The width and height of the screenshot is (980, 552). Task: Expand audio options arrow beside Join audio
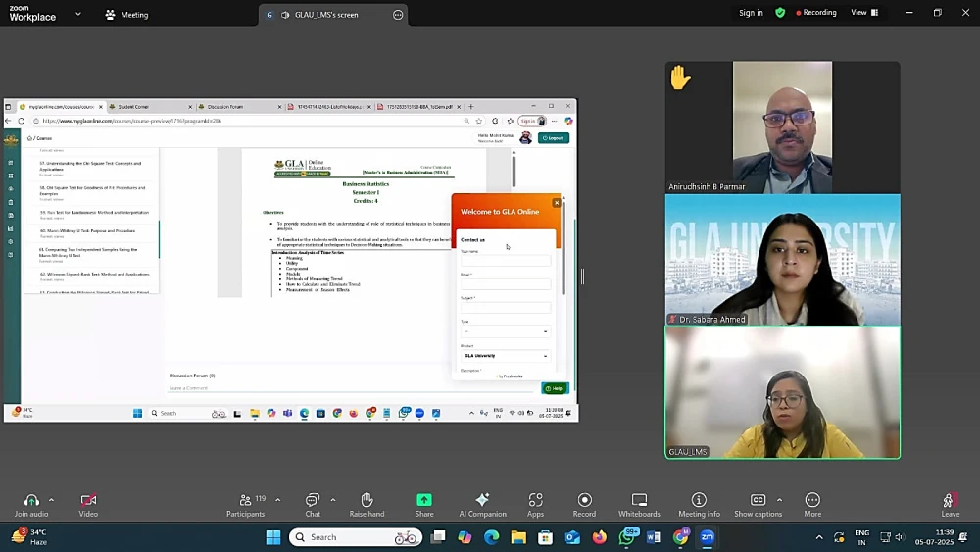[x=51, y=500]
